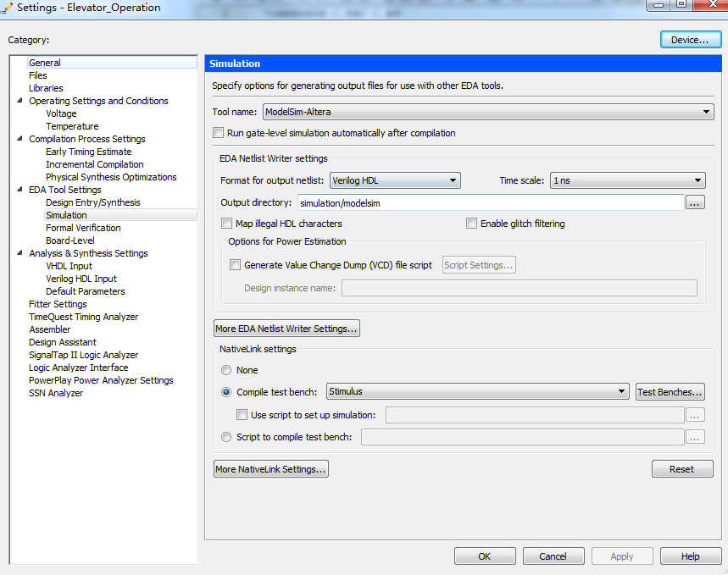
Task: Select the None NativeLink radio button
Action: click(x=226, y=370)
